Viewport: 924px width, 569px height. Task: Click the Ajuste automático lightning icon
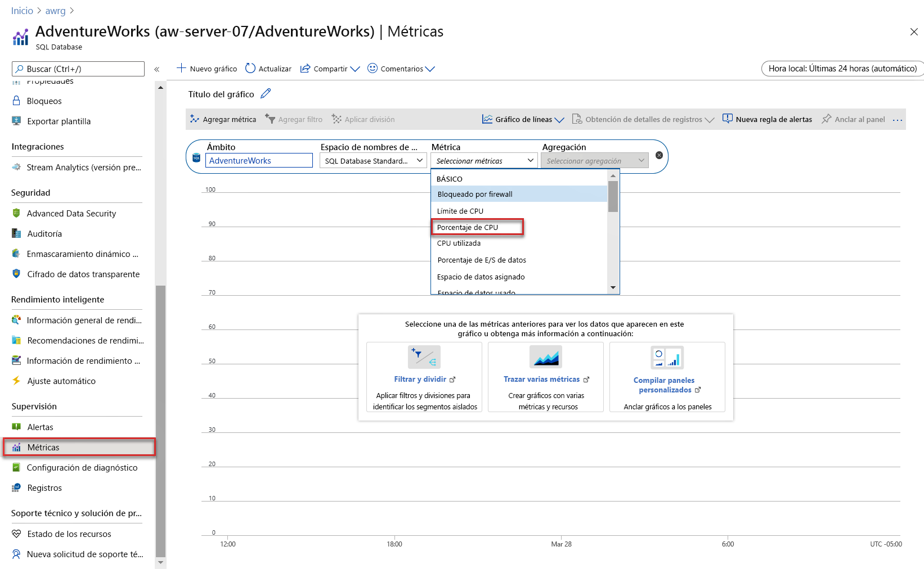[16, 381]
